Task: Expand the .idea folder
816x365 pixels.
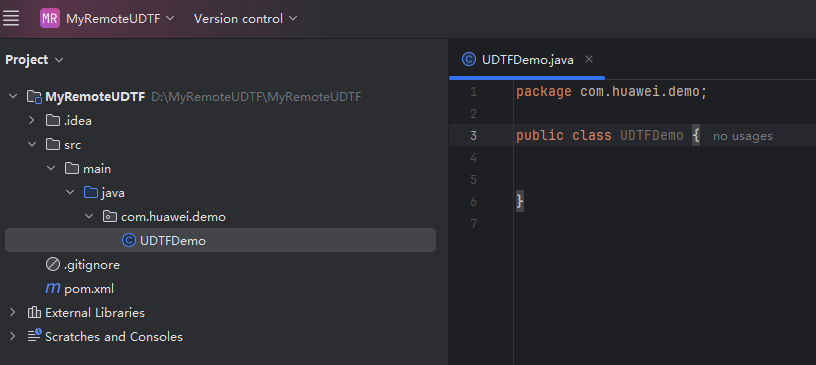Action: tap(32, 120)
